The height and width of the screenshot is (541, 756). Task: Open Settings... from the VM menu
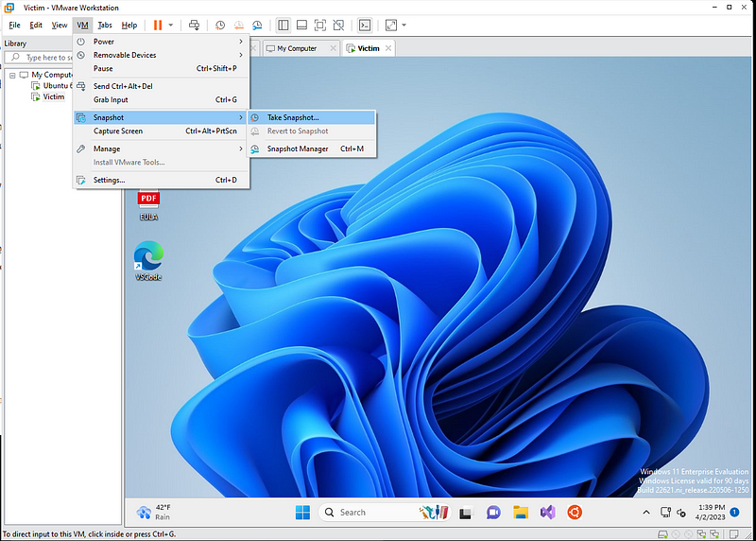click(161, 180)
